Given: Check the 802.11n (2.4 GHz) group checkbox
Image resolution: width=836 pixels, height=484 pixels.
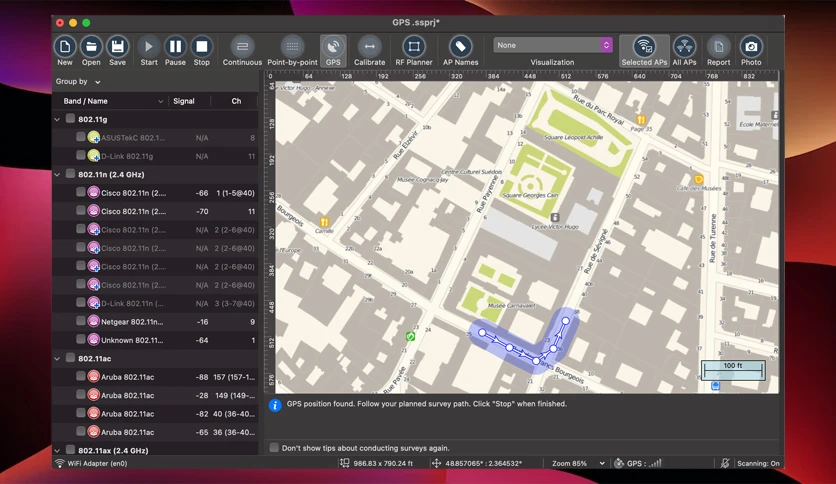Looking at the screenshot, I should pyautogui.click(x=70, y=173).
